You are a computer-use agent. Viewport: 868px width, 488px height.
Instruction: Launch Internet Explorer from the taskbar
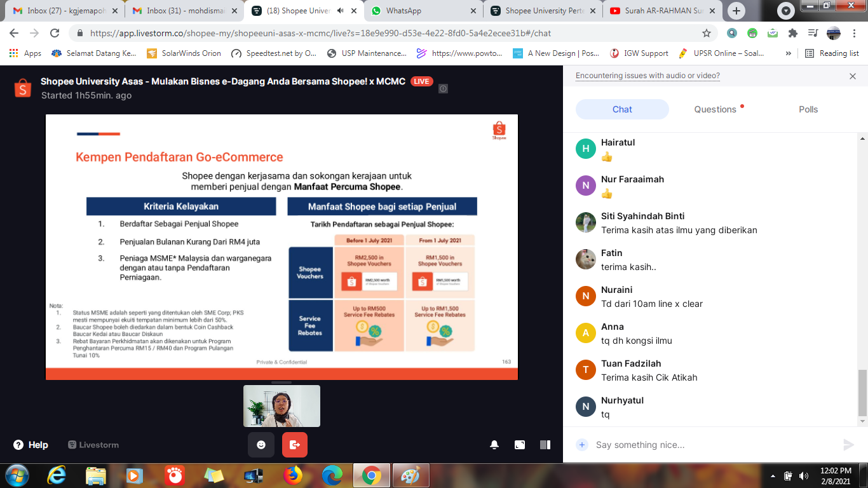57,475
